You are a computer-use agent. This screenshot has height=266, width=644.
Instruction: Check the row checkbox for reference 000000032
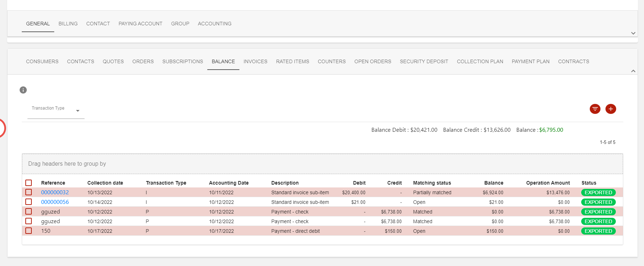click(29, 192)
